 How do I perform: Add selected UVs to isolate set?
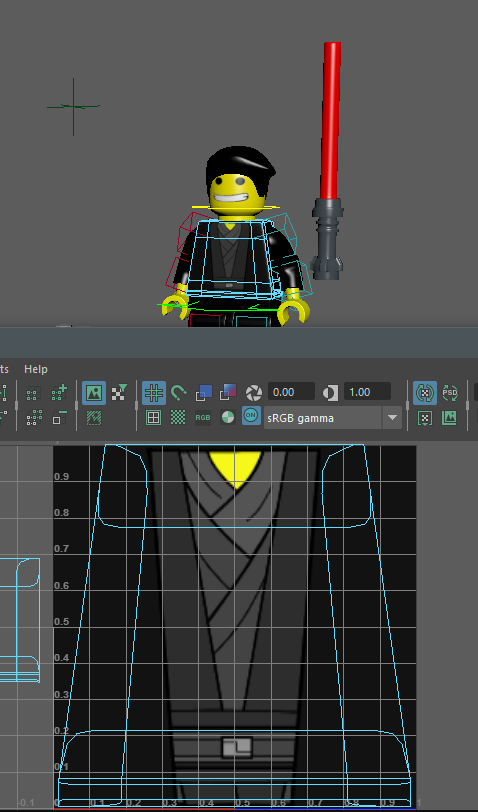point(60,393)
